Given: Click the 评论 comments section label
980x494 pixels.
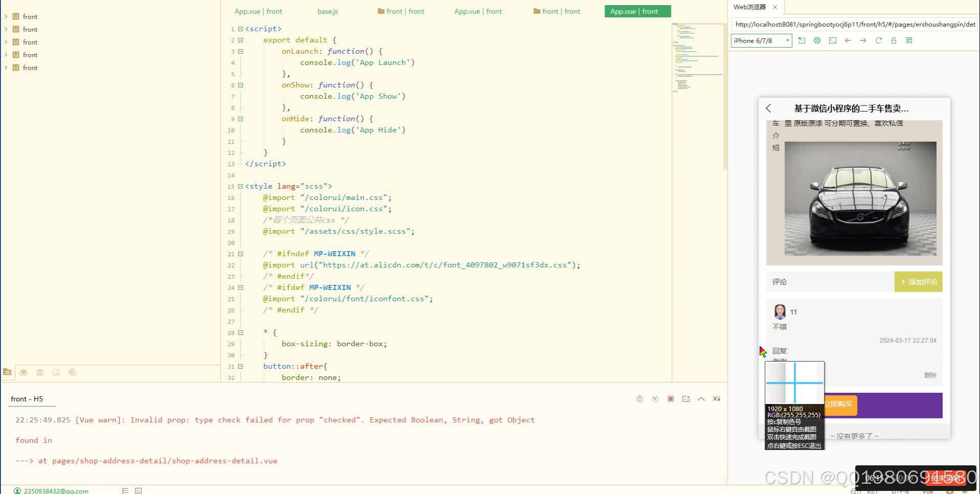Looking at the screenshot, I should 779,282.
